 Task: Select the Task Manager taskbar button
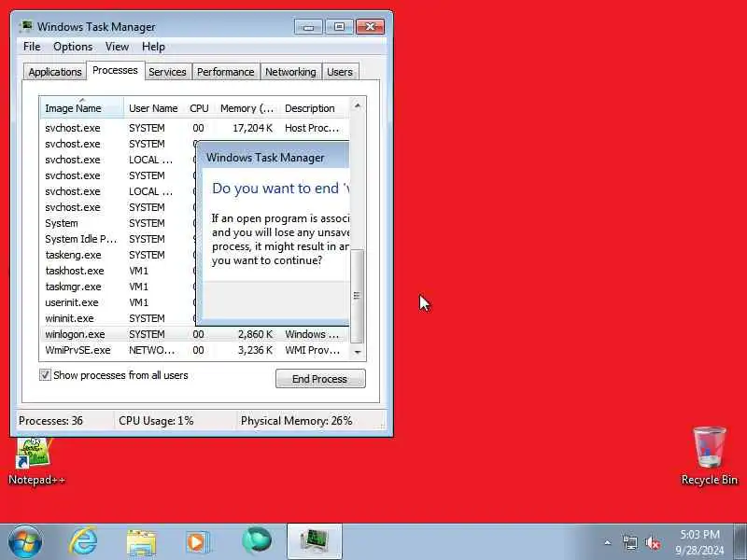315,542
